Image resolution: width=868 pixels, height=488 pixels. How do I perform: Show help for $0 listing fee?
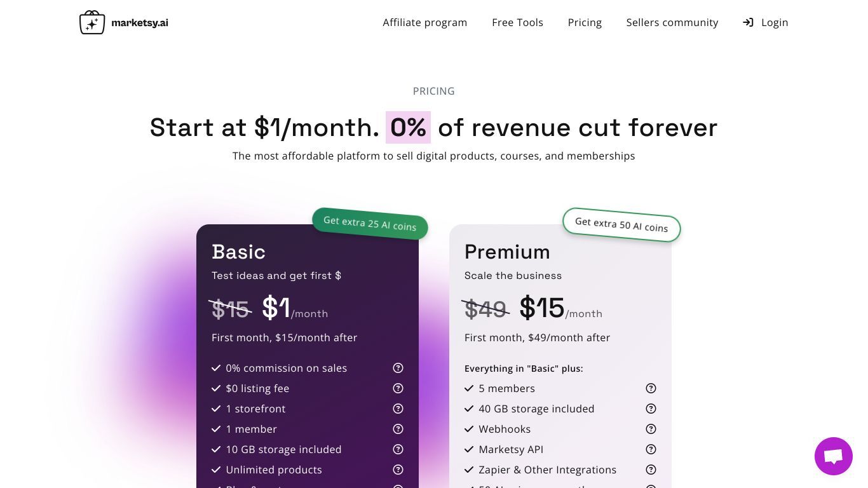pos(398,388)
